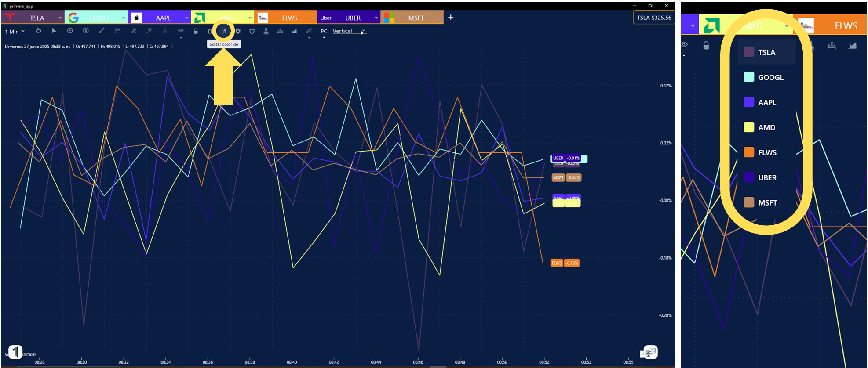Pick the GOOGL color swatch in list
The width and height of the screenshot is (868, 368).
tap(749, 77)
